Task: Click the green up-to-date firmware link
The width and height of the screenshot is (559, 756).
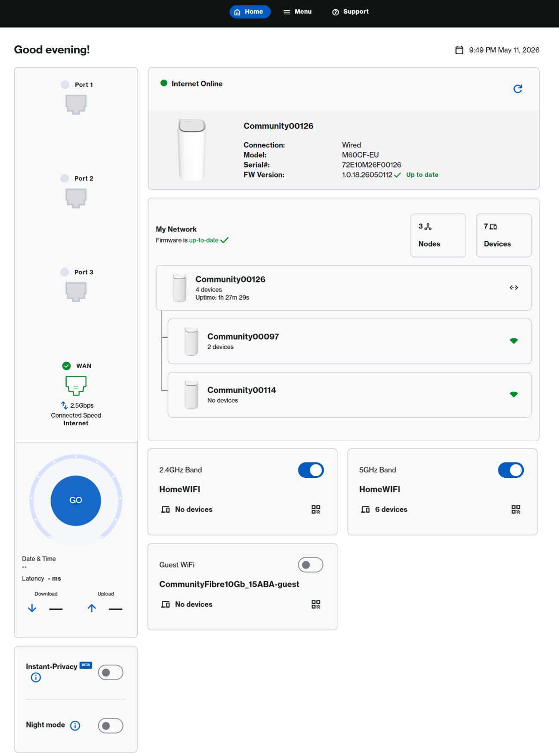Action: coord(204,240)
